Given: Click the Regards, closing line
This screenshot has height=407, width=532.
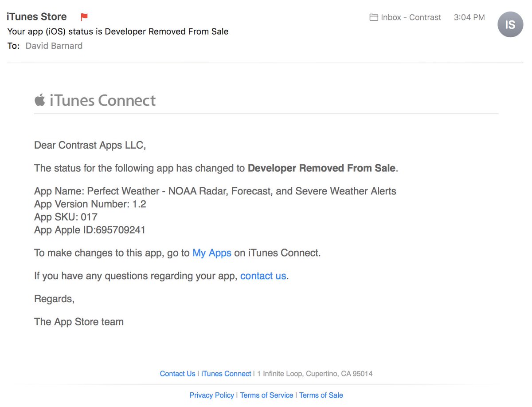Looking at the screenshot, I should (x=54, y=299).
